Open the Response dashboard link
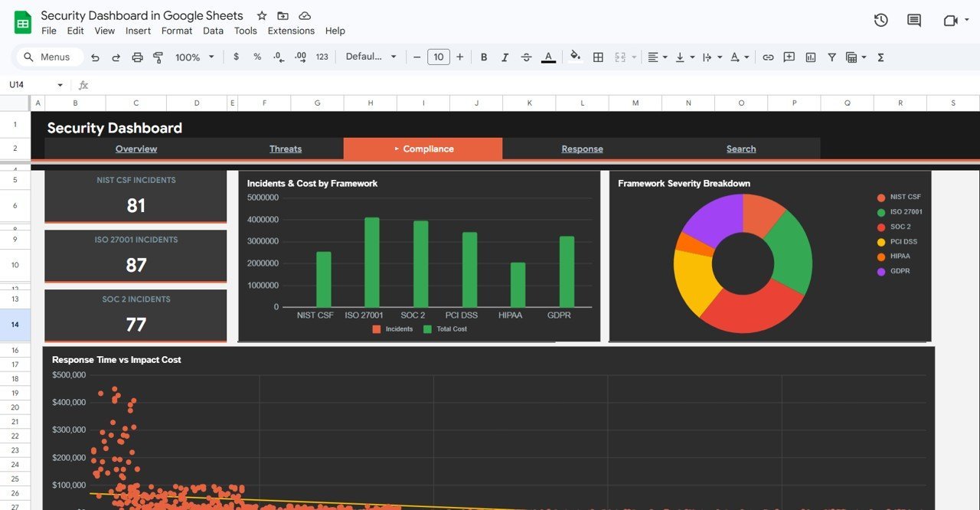The width and height of the screenshot is (980, 510). coord(582,149)
